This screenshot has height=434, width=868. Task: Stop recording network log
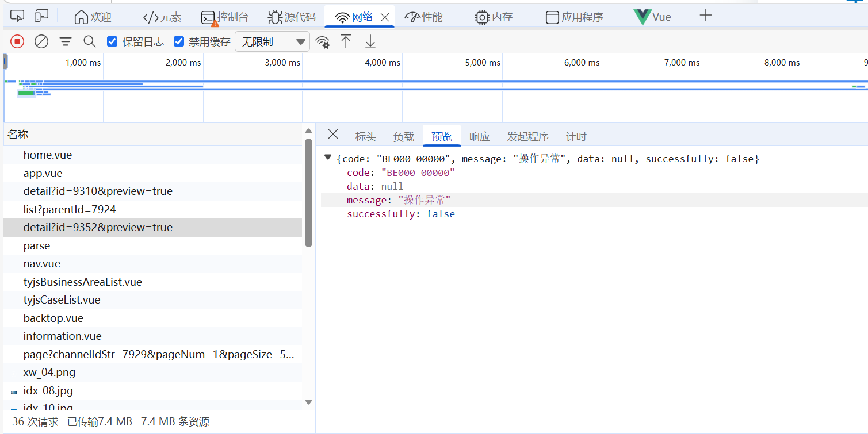click(x=17, y=41)
